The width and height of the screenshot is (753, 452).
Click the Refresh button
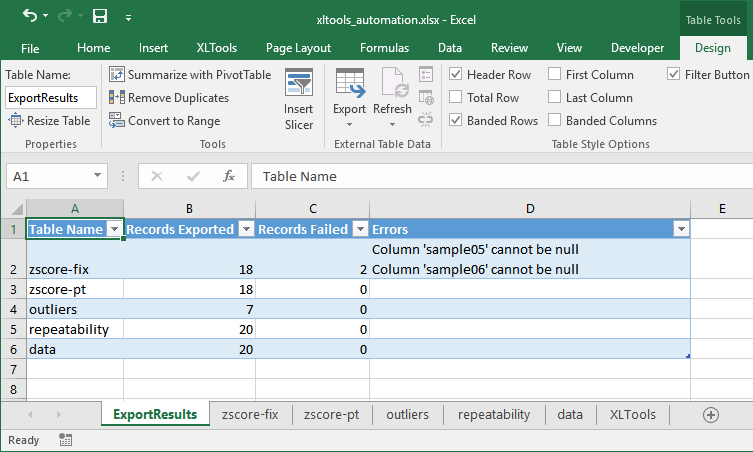click(392, 109)
